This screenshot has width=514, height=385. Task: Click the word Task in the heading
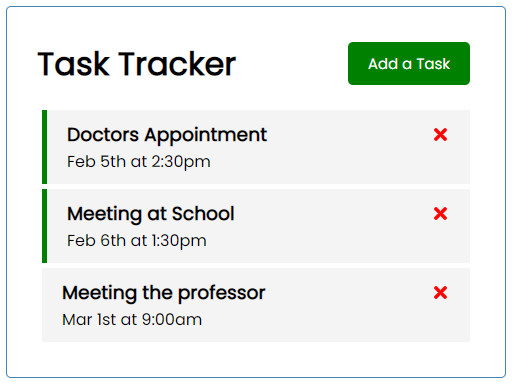click(74, 64)
